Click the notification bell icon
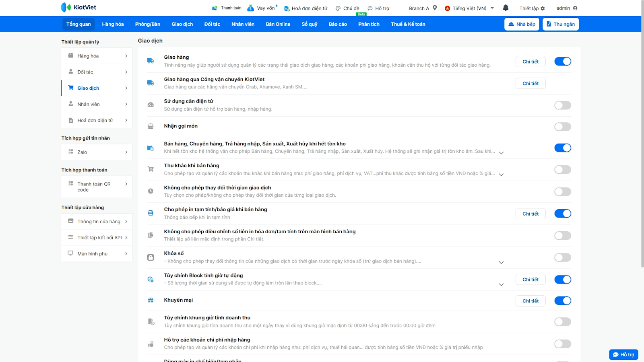 [506, 8]
